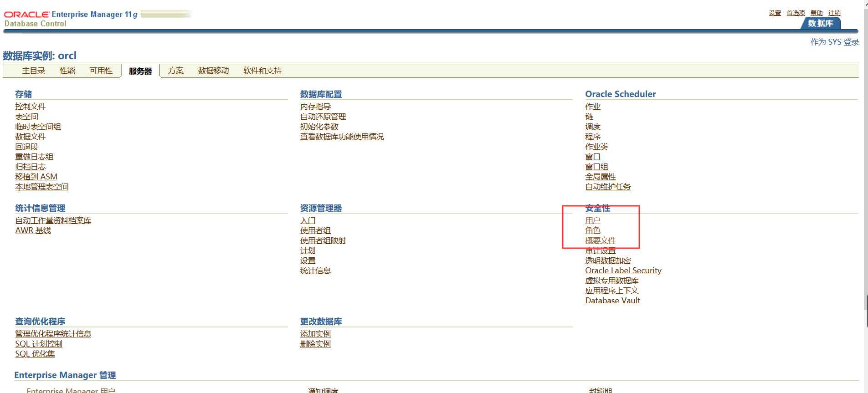Click 添加实例 link

tap(316, 334)
